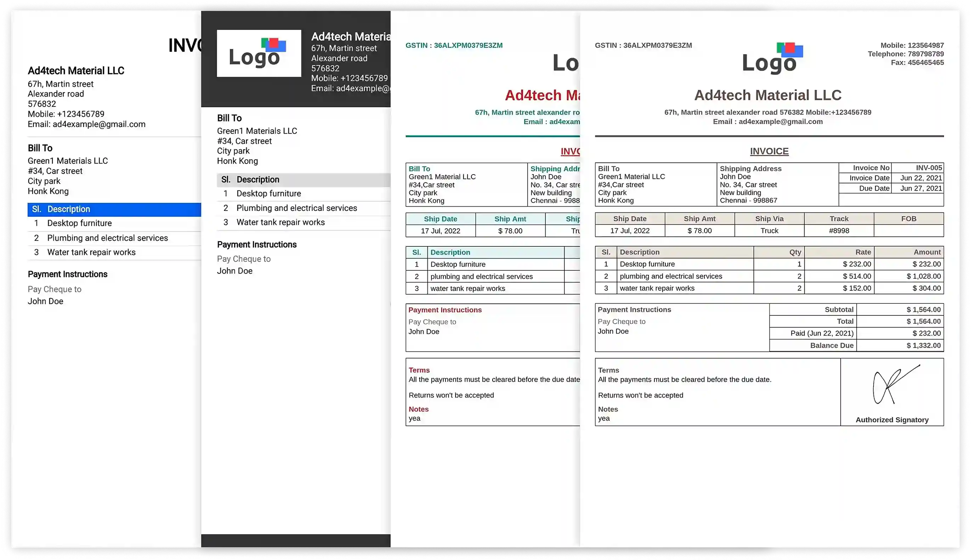Click the green red logo squares on leftmost dark template
This screenshot has height=560, width=971.
pos(273,44)
